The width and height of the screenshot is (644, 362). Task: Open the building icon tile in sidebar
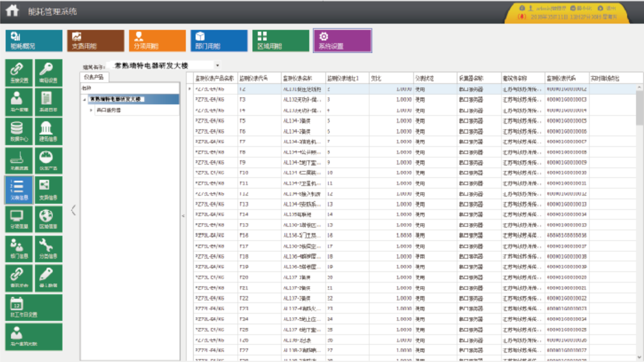point(48,131)
